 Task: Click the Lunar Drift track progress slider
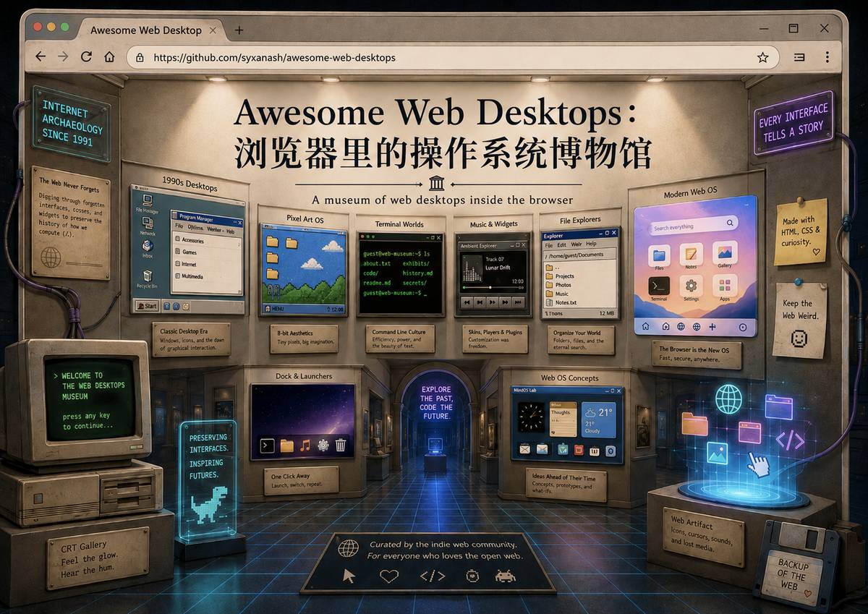493,288
